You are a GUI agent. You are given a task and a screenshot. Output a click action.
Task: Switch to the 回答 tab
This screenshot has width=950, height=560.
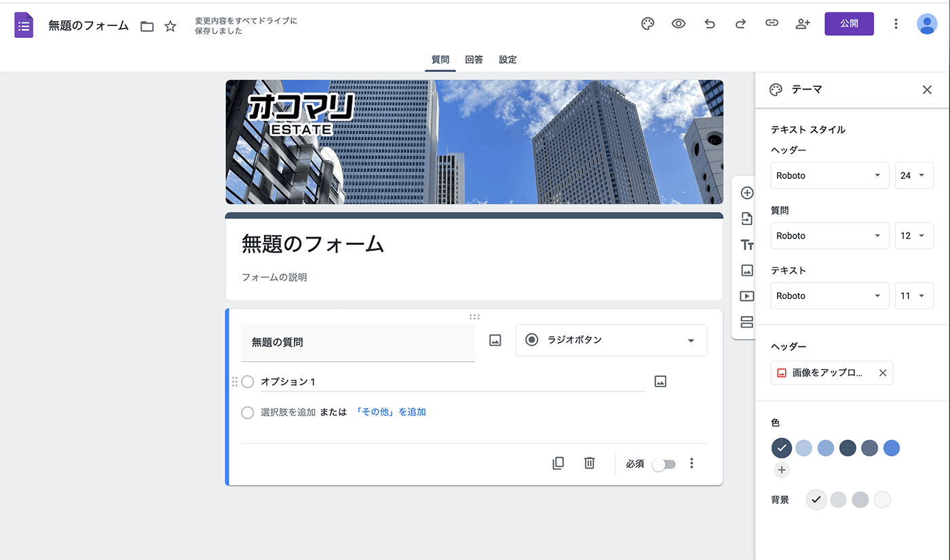click(474, 60)
